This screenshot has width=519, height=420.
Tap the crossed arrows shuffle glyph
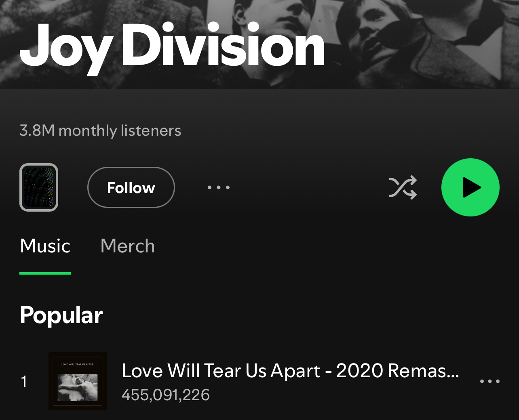[x=403, y=187]
